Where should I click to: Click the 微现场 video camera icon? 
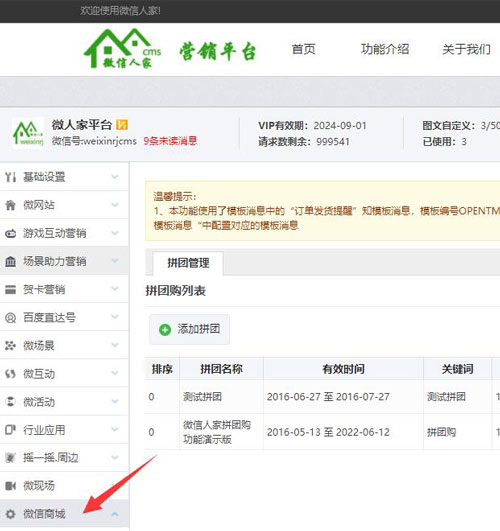[x=10, y=486]
